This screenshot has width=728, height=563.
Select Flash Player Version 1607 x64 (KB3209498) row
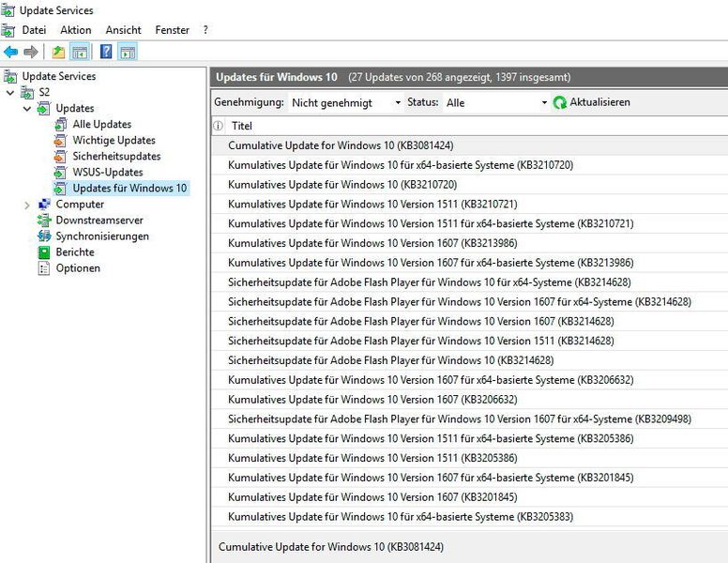(x=469, y=418)
